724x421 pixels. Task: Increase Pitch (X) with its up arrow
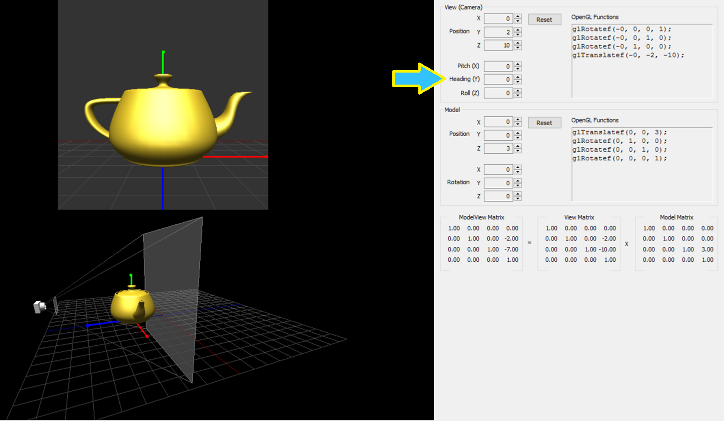pyautogui.click(x=518, y=64)
